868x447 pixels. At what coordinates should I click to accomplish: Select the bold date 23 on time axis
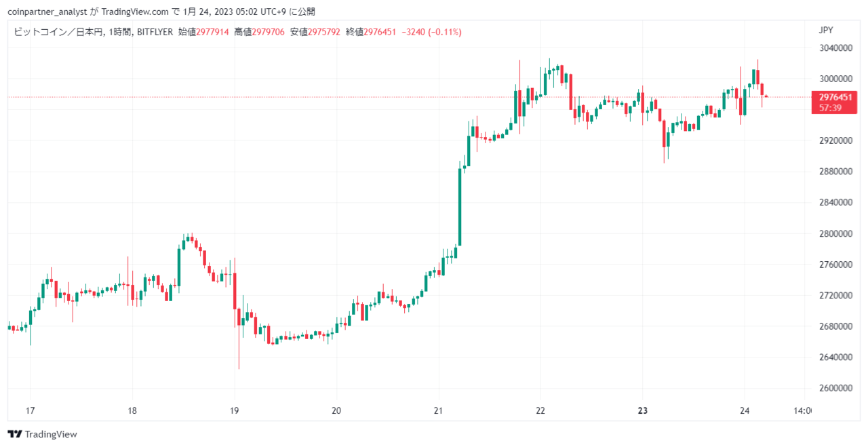point(643,410)
